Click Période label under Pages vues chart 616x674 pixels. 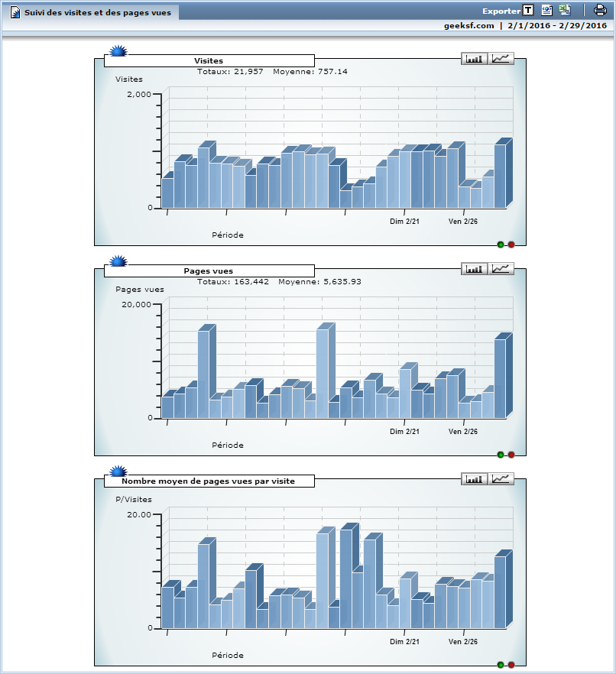tap(228, 445)
